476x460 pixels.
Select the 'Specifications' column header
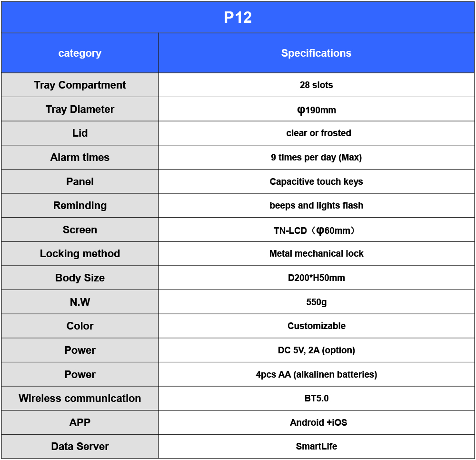click(x=316, y=53)
